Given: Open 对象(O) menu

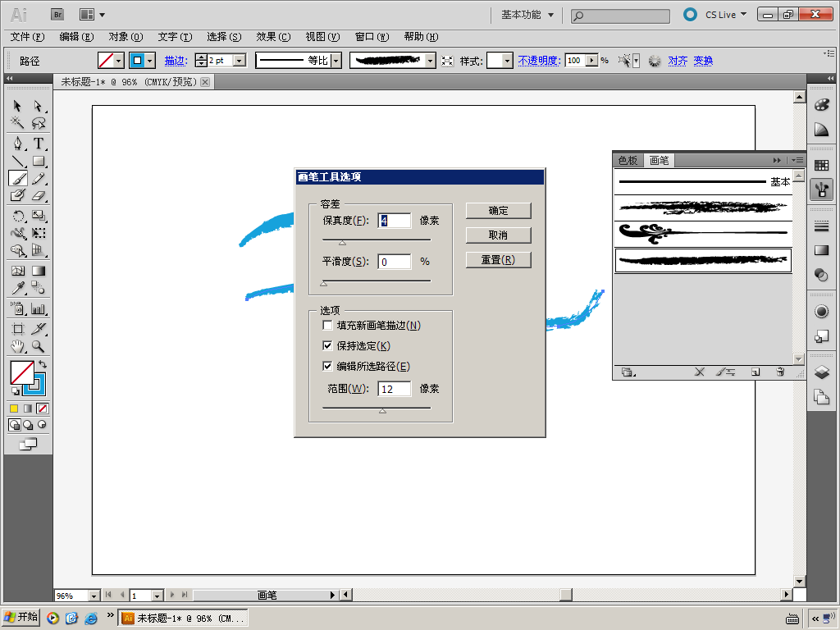Looking at the screenshot, I should 126,36.
